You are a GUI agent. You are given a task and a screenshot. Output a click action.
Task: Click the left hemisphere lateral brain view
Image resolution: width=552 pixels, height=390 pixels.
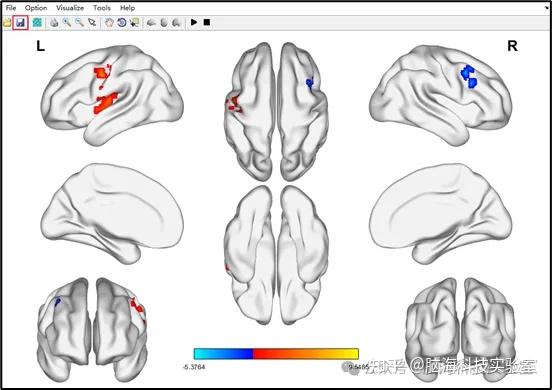tap(113, 95)
